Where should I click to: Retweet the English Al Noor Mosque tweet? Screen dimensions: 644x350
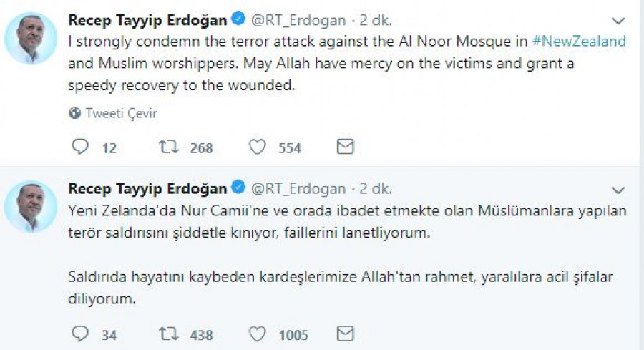[x=169, y=147]
